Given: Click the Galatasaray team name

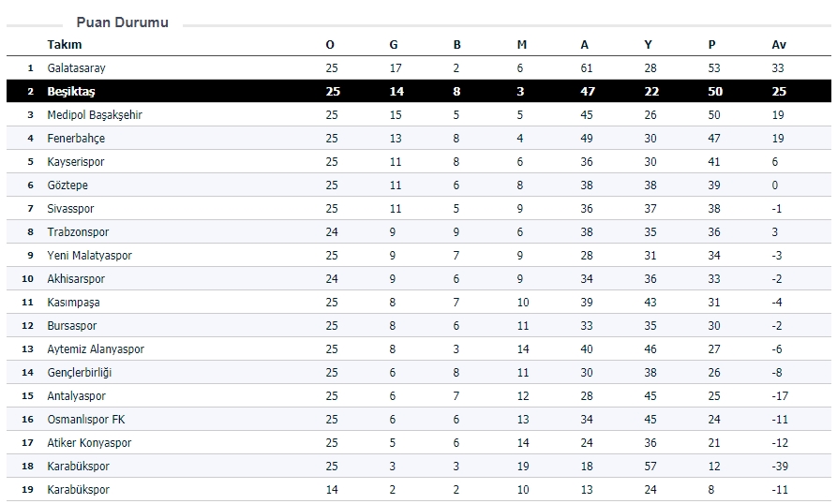Looking at the screenshot, I should tap(76, 68).
